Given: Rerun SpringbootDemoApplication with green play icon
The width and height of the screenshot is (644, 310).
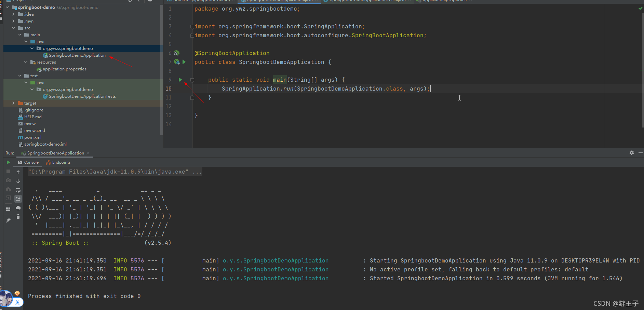Looking at the screenshot, I should tap(8, 162).
